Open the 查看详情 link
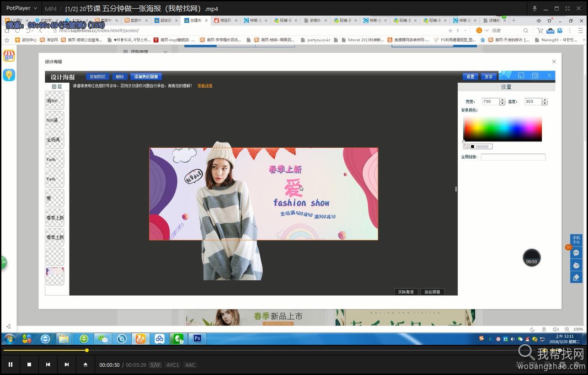The width and height of the screenshot is (588, 375). point(205,86)
